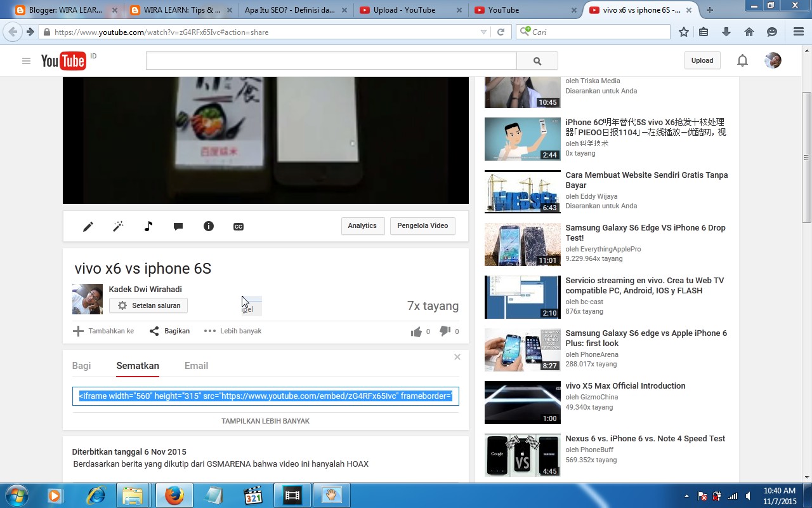Click the YouTube search magnifier button

pyautogui.click(x=537, y=61)
